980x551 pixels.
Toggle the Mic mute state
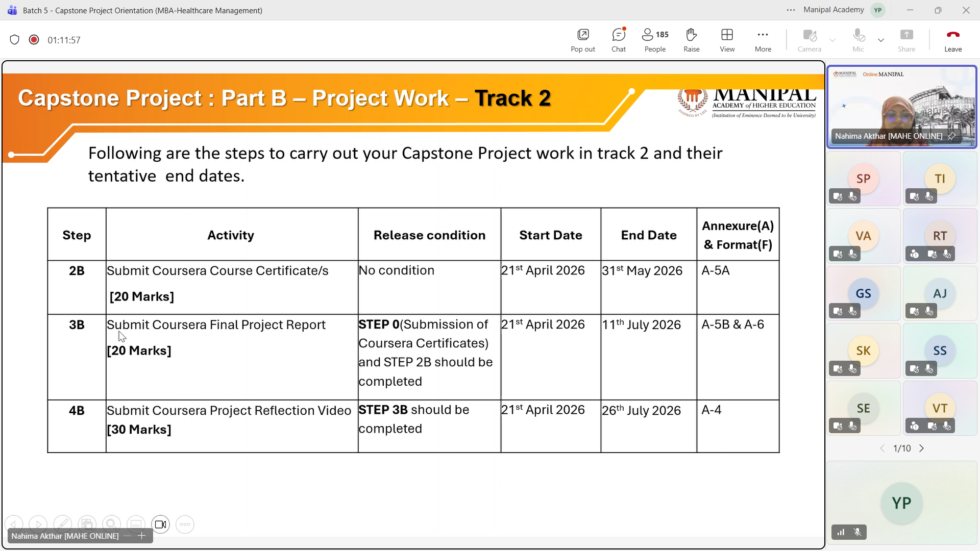coord(859,40)
